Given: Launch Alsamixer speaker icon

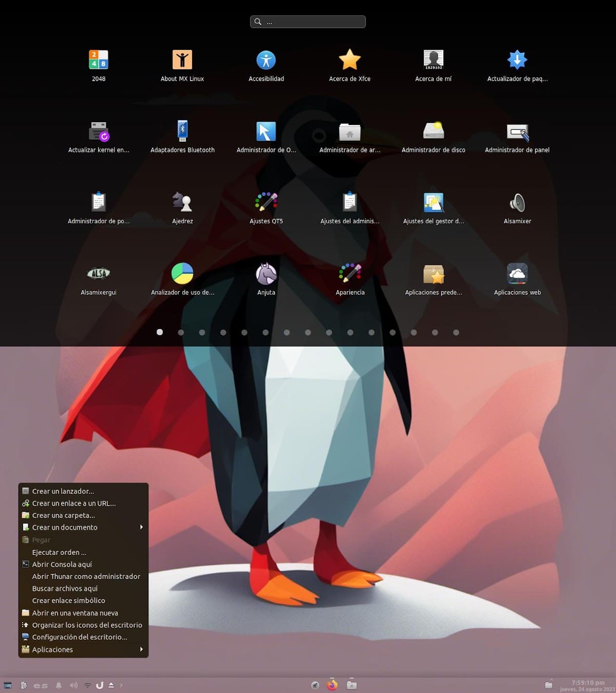Looking at the screenshot, I should 517,203.
